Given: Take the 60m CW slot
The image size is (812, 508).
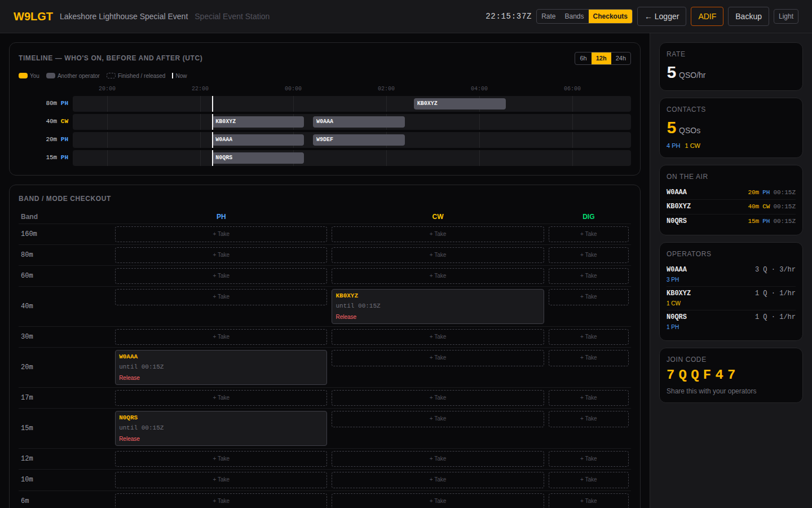Looking at the screenshot, I should pos(438,276).
